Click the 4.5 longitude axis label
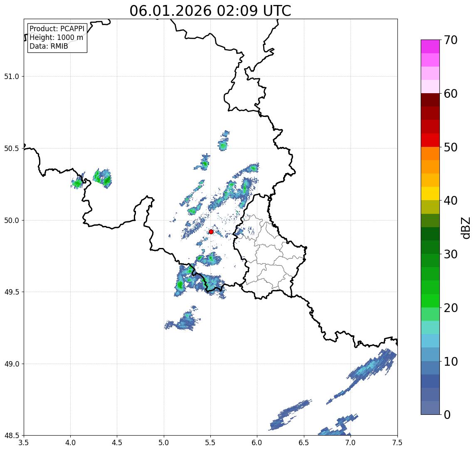Viewport: 476px width, 451px height. 117,443
